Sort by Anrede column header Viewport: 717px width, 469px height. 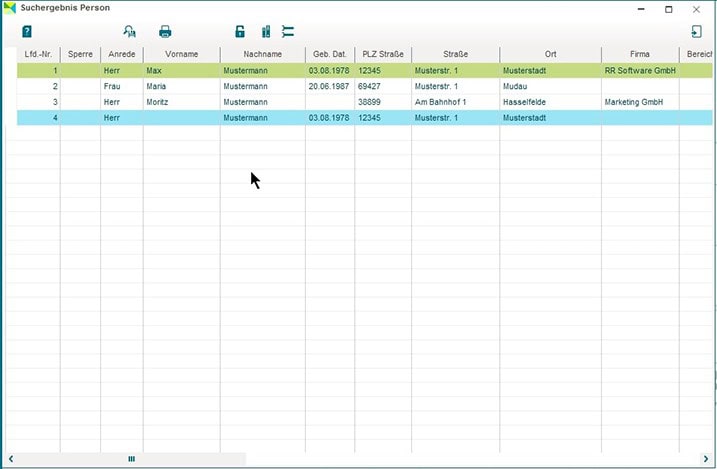tap(122, 54)
